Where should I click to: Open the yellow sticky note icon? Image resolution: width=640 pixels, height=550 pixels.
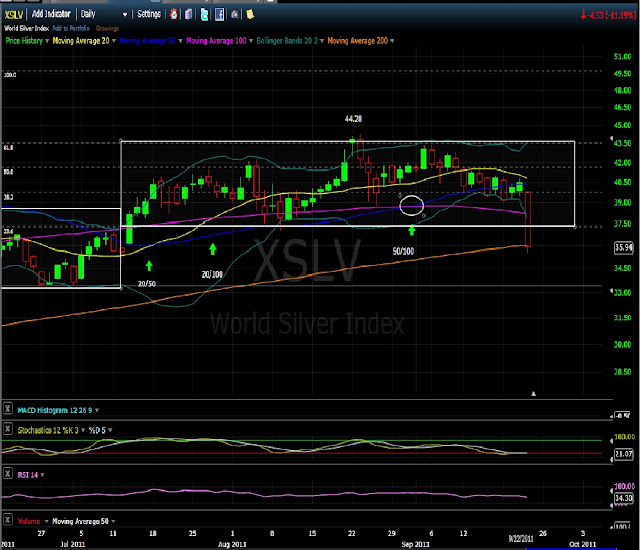point(250,14)
